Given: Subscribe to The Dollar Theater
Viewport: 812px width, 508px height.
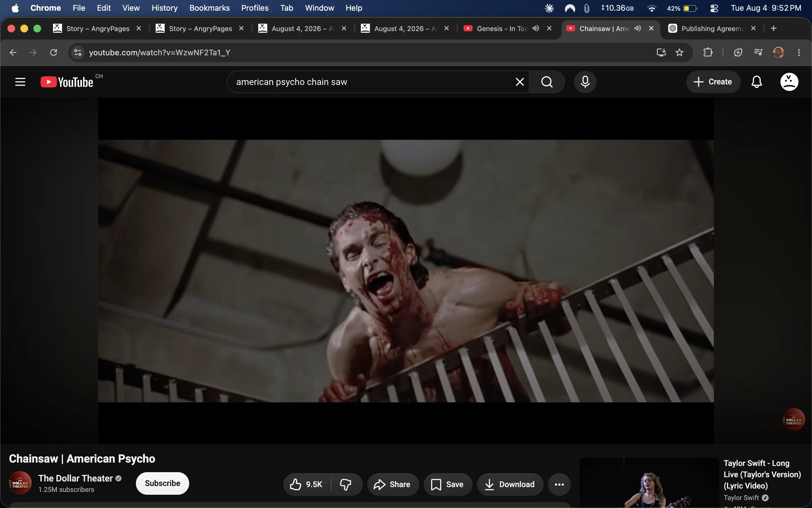Looking at the screenshot, I should 162,483.
